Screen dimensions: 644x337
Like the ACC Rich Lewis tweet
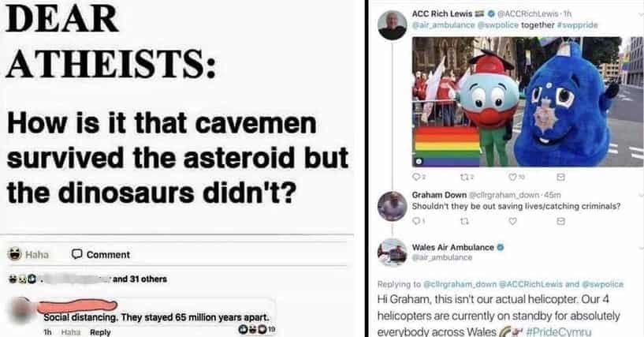point(516,177)
